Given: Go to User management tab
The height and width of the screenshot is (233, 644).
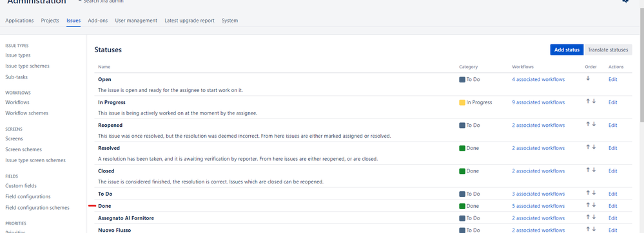Looking at the screenshot, I should pos(136,21).
